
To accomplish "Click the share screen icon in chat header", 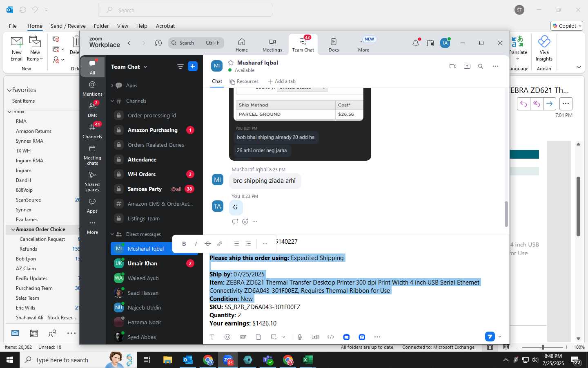I will pos(467,66).
